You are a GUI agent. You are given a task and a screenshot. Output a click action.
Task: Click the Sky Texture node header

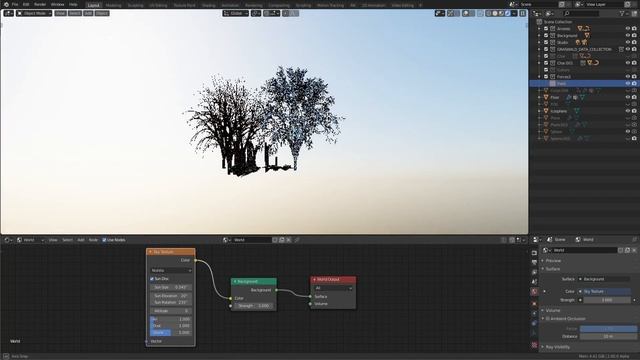[171, 252]
